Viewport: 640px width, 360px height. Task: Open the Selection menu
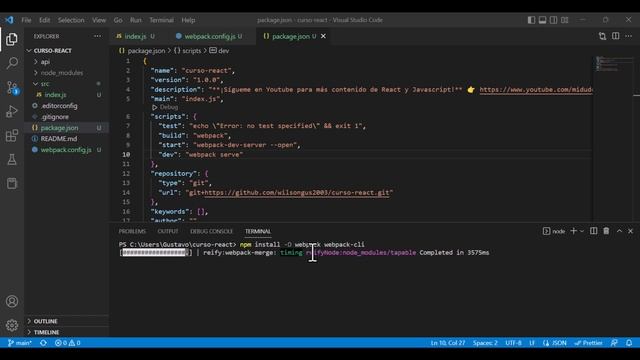[71, 20]
